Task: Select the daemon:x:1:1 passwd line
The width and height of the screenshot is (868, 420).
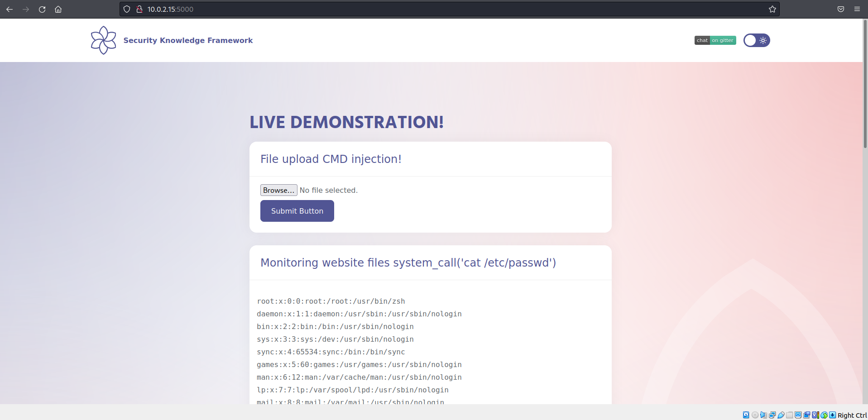Action: pyautogui.click(x=359, y=314)
